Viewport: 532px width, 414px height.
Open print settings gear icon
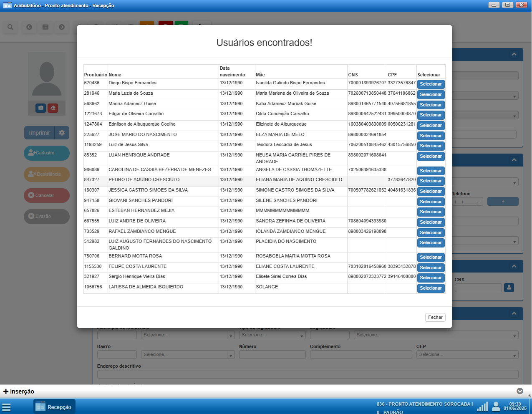tap(62, 133)
